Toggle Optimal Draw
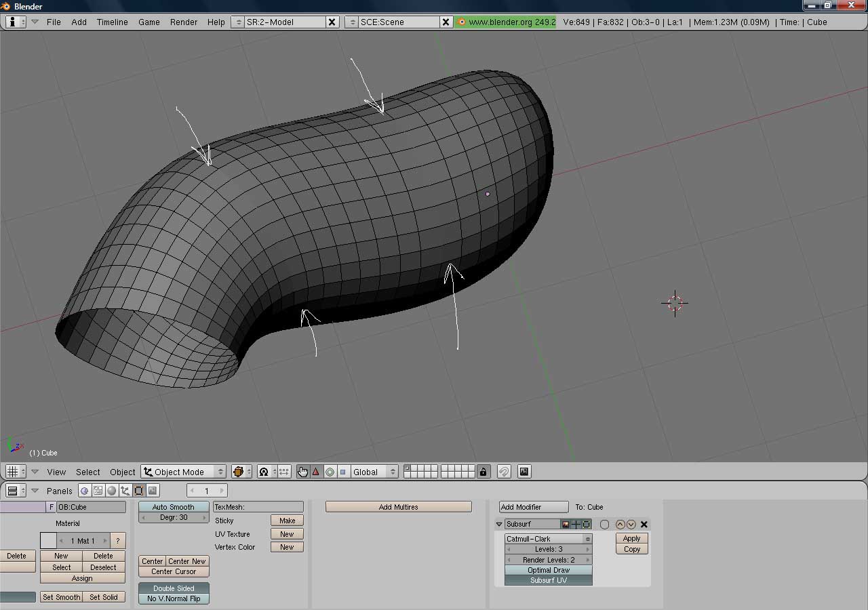This screenshot has width=868, height=610. pyautogui.click(x=549, y=570)
